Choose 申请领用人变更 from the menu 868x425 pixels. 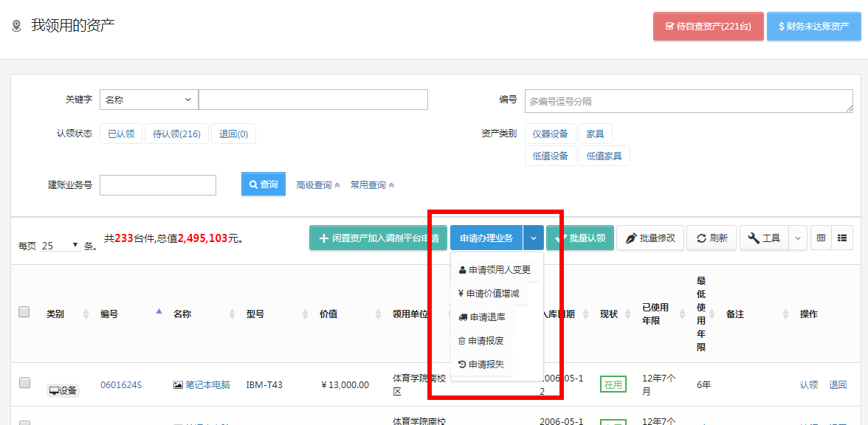(495, 270)
